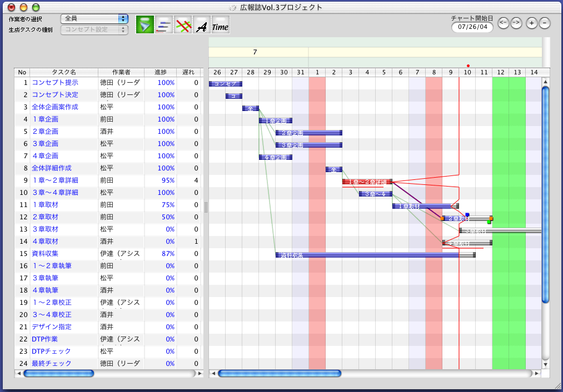Viewport: 563px width, 392px height.
Task: Shift chart right with -> button
Action: click(x=516, y=23)
